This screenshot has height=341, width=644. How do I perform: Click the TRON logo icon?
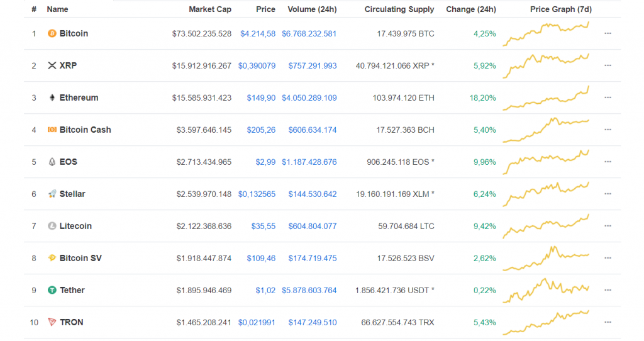tap(52, 322)
